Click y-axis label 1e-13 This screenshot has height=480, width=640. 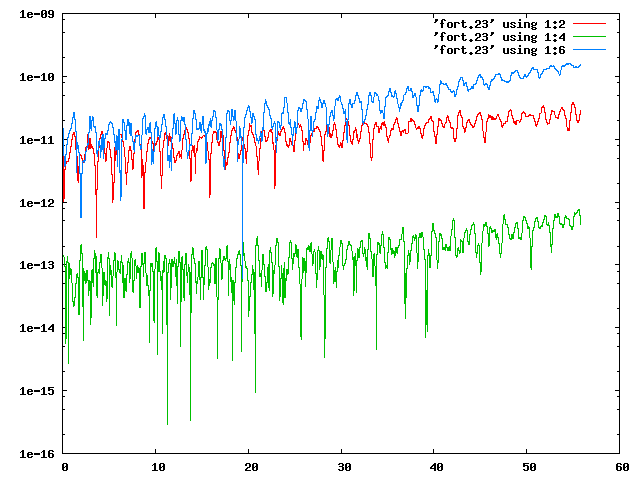37,265
